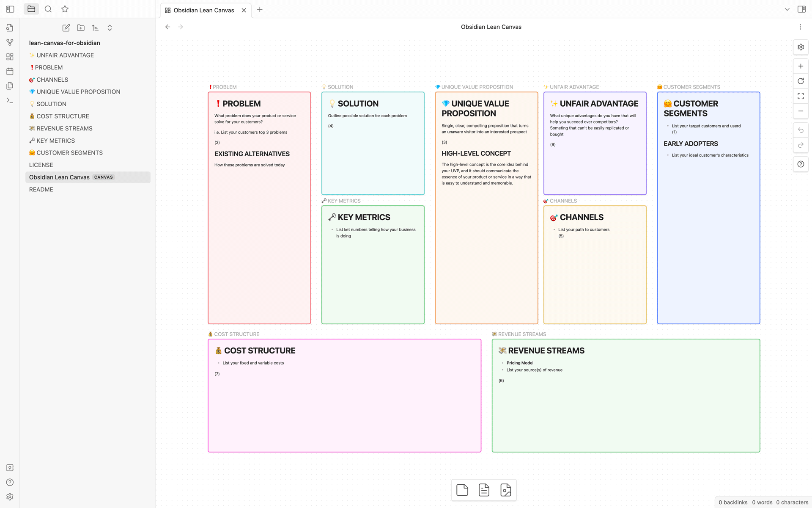The height and width of the screenshot is (508, 812).
Task: Expand the lean-canvas-for-obsidian folder
Action: point(64,42)
